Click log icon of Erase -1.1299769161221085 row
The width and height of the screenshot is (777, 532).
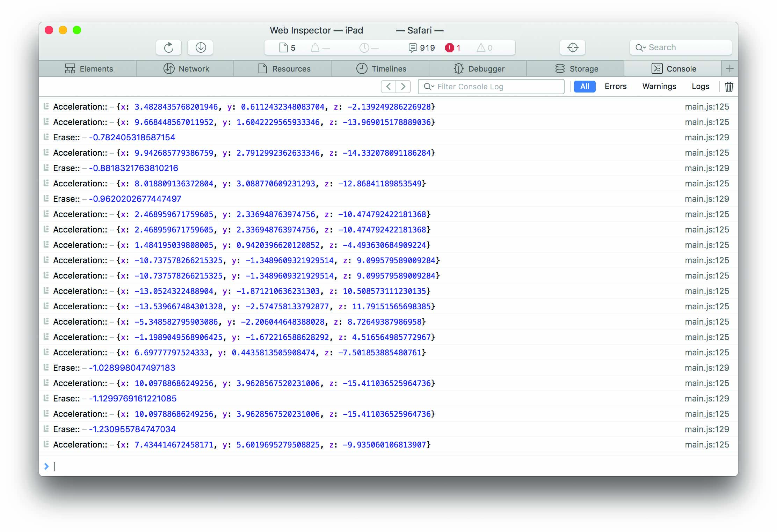(46, 398)
